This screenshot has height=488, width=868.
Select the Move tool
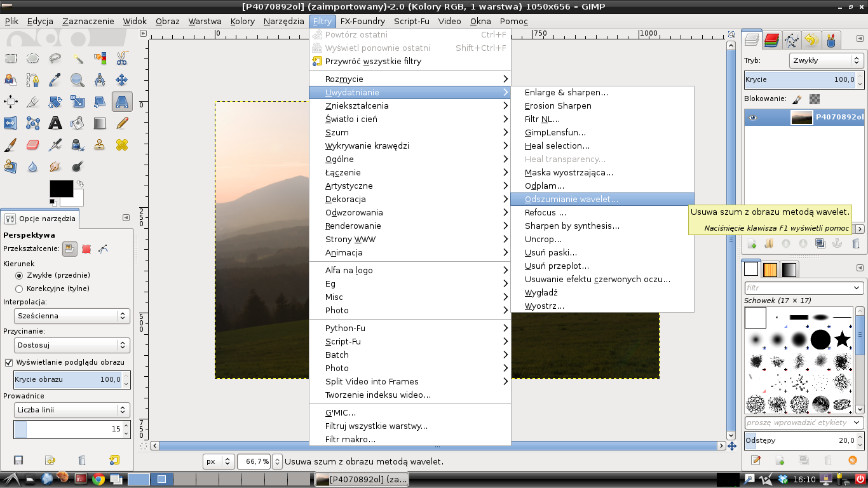122,80
